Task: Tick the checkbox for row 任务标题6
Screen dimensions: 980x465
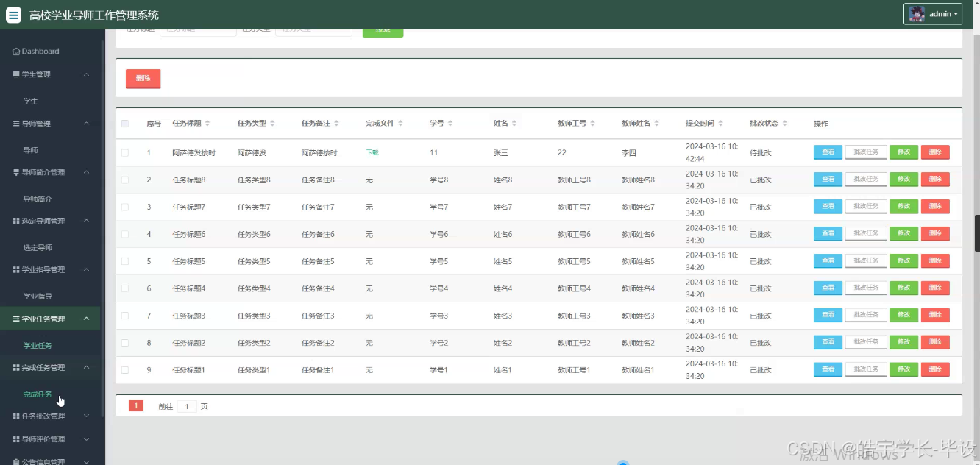Action: [125, 234]
